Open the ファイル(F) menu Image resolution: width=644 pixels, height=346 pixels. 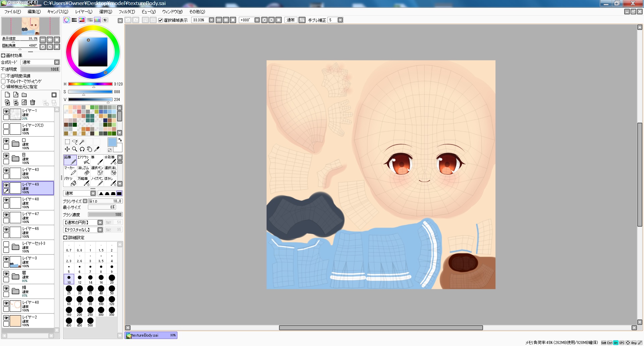pyautogui.click(x=13, y=12)
